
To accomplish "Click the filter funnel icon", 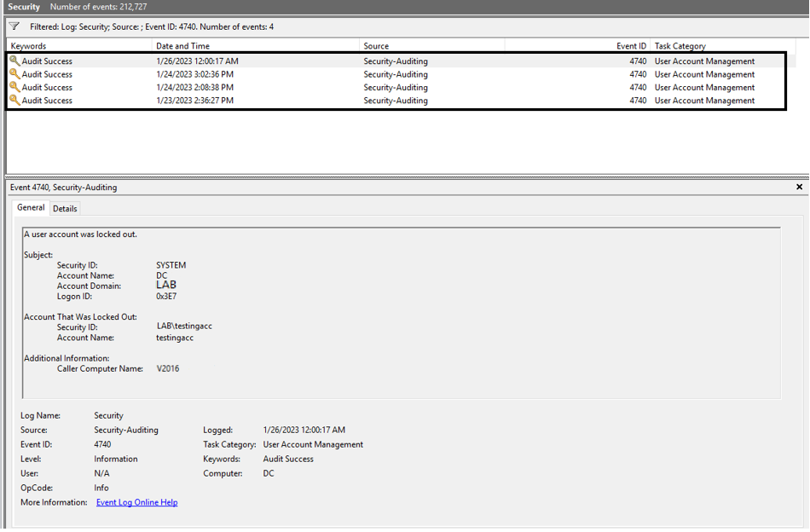I will pyautogui.click(x=14, y=26).
